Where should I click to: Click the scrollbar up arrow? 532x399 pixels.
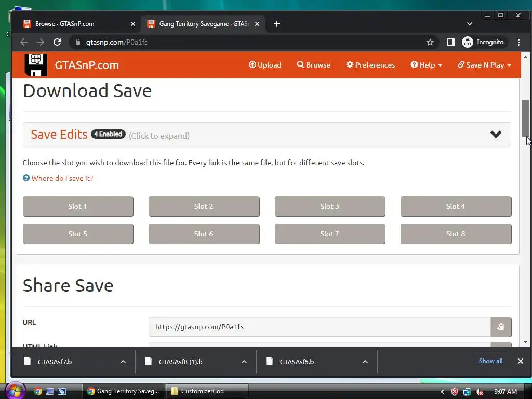click(525, 57)
